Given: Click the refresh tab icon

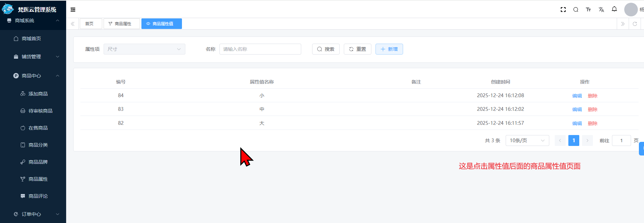Looking at the screenshot, I should coord(635,24).
